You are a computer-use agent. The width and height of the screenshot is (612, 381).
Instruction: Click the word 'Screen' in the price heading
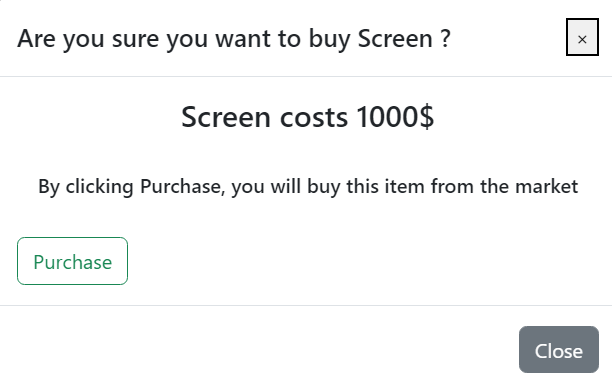point(226,117)
